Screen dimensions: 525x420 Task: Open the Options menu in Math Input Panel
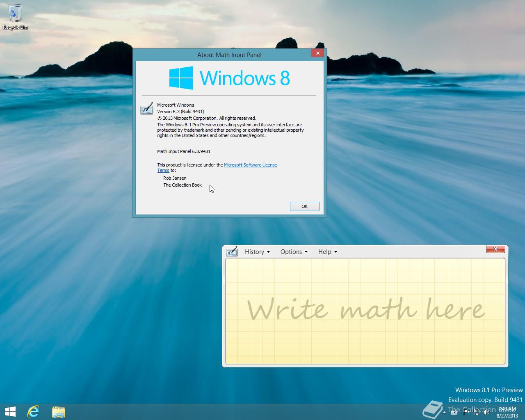(294, 251)
